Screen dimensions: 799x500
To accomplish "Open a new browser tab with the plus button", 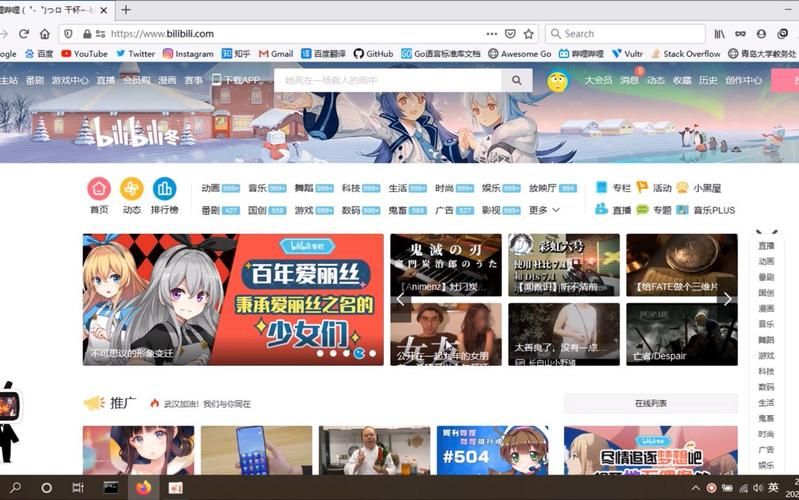I will pos(126,9).
